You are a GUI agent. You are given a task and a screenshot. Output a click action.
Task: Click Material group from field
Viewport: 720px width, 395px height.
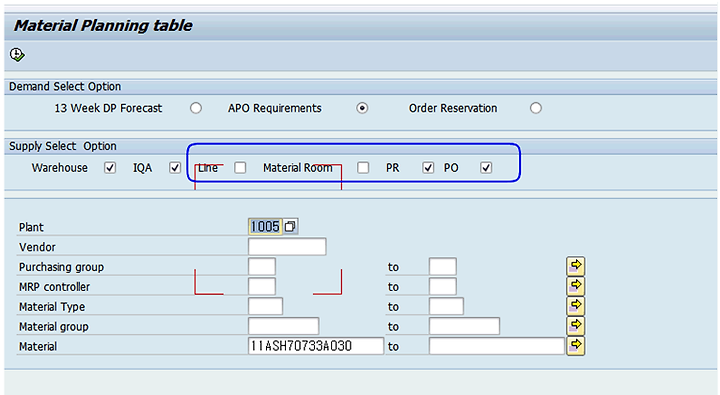283,326
